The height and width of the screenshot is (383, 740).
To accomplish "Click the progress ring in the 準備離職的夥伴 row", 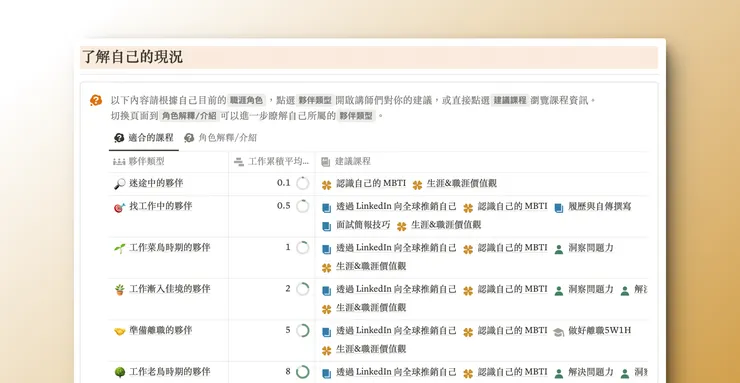I will click(303, 331).
